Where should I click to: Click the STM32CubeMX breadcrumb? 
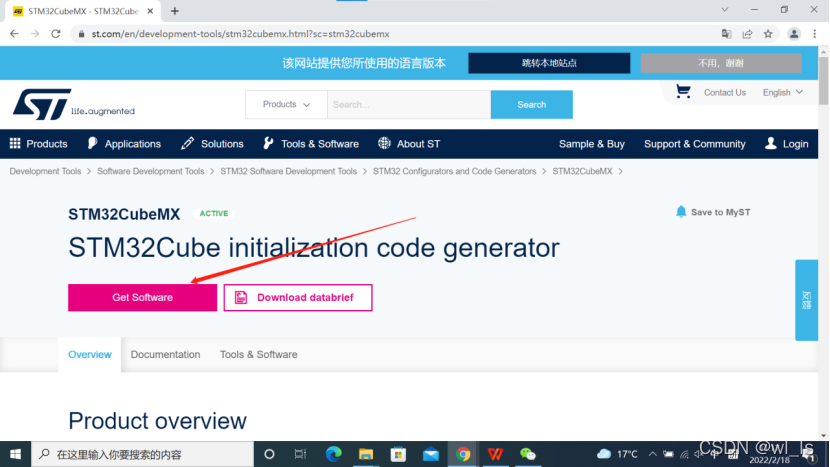click(x=582, y=171)
